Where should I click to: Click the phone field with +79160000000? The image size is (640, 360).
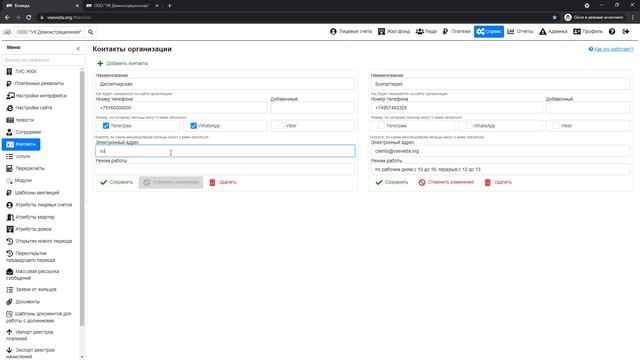tap(182, 108)
